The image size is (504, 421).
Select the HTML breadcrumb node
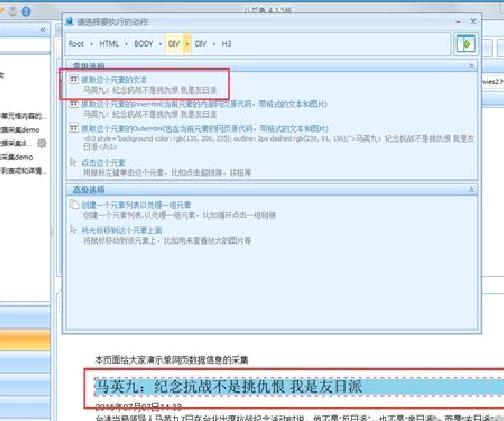tap(109, 44)
